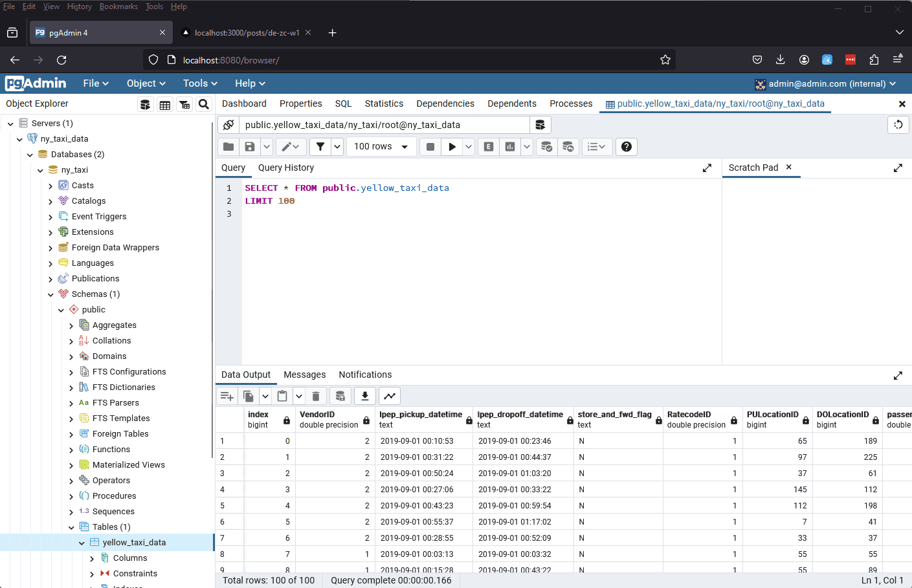Open the Edit pencil tool menu

291,147
